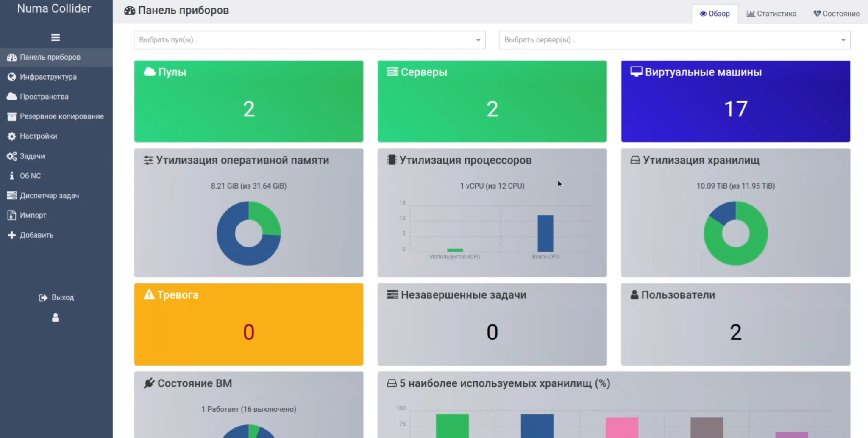The image size is (868, 438).
Task: Click the server icon on Серверы card
Action: coord(392,72)
